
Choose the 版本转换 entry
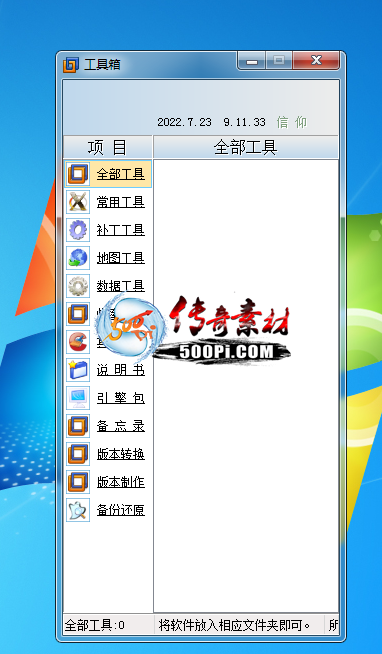pos(121,454)
